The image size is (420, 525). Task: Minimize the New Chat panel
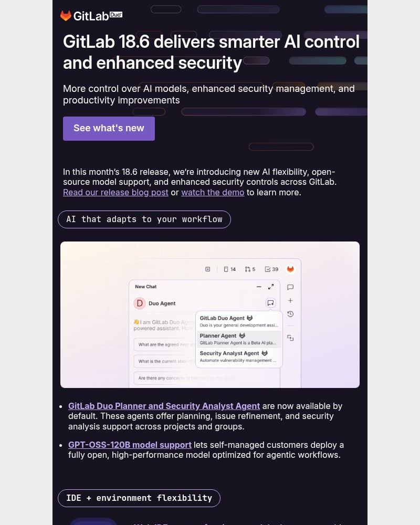259,287
